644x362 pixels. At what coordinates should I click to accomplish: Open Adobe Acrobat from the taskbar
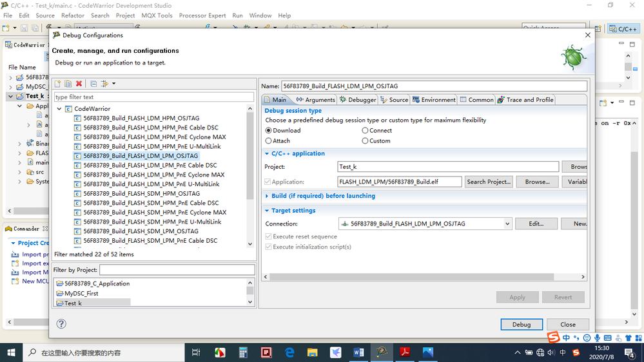point(405,352)
